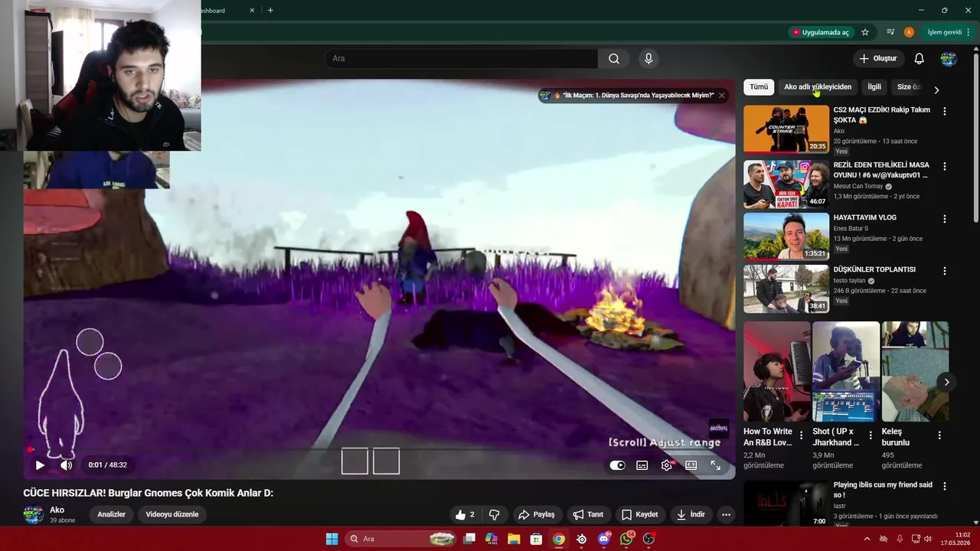Click the Tanıt promote button
This screenshot has width=980, height=551.
(x=588, y=514)
